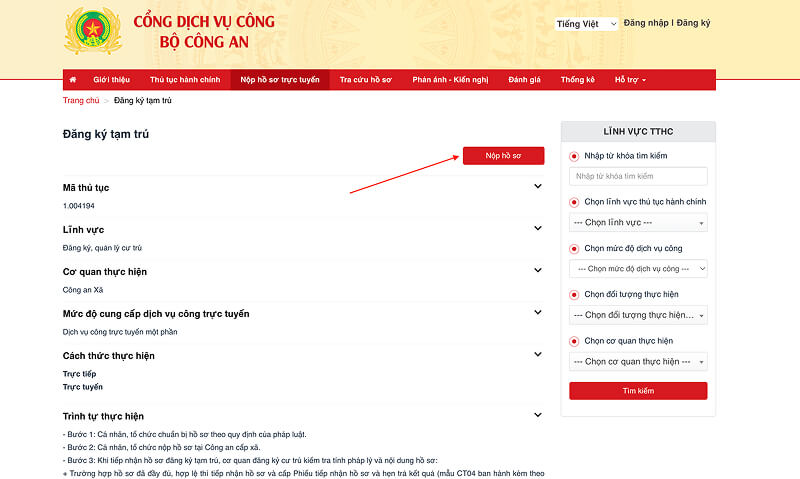Viewport: 800px width, 479px height.
Task: Open the Chọn lĩnh vực dropdown
Action: tap(638, 222)
